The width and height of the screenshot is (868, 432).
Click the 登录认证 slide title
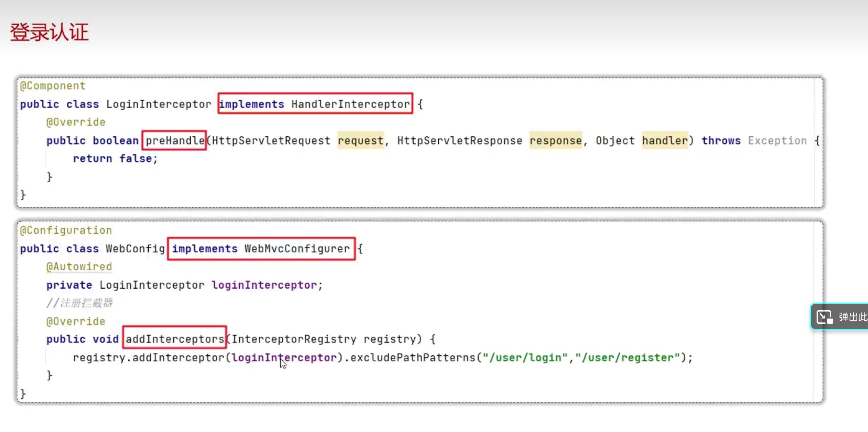click(x=49, y=32)
